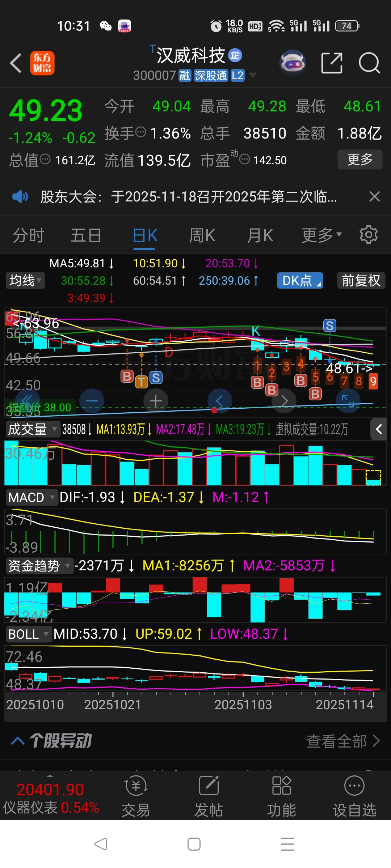391x868 pixels.
Task: Toggle the DK点 indicator
Action: [x=300, y=281]
